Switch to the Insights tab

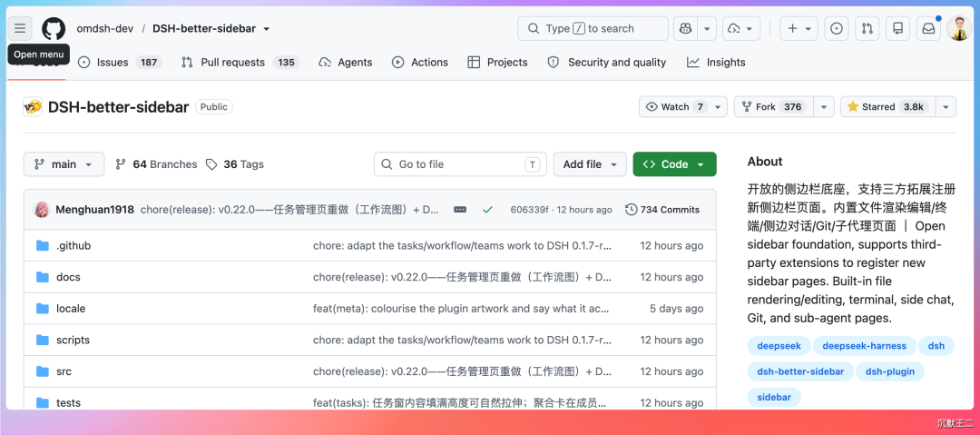(x=716, y=62)
